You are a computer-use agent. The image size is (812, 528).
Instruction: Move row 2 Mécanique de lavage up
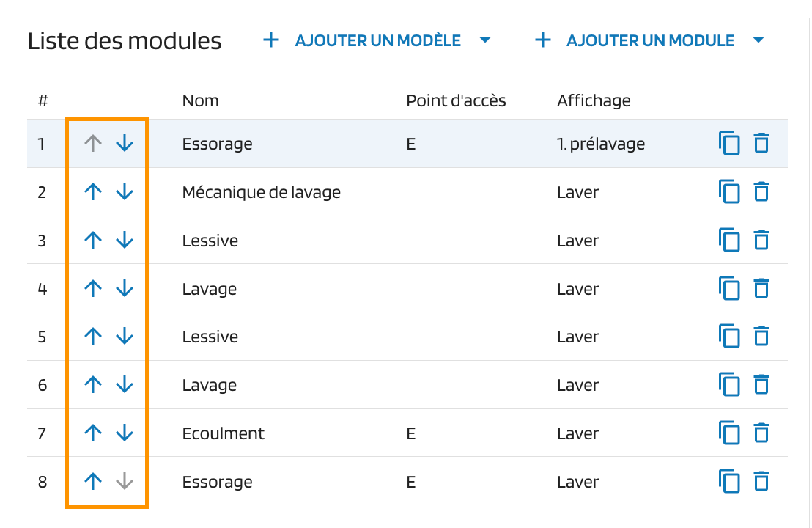tap(92, 192)
